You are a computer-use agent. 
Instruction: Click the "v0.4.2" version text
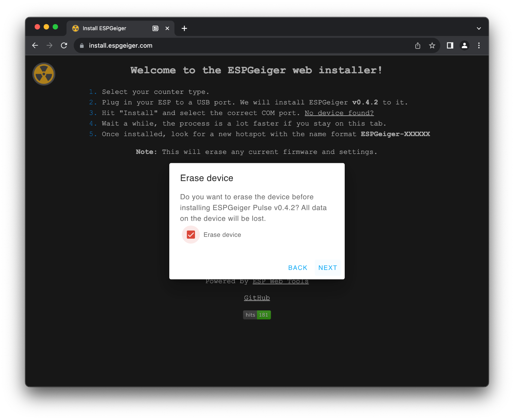click(x=365, y=102)
